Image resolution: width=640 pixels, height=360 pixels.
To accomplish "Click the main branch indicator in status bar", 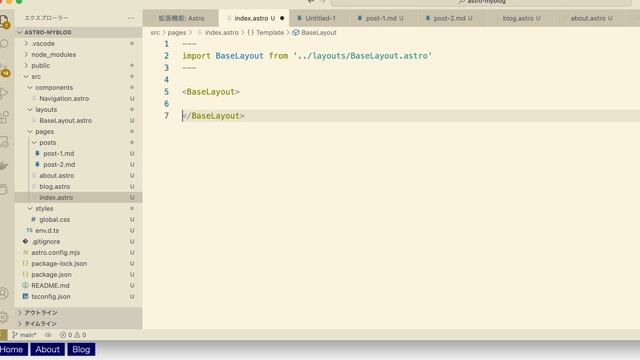I will coord(24,335).
